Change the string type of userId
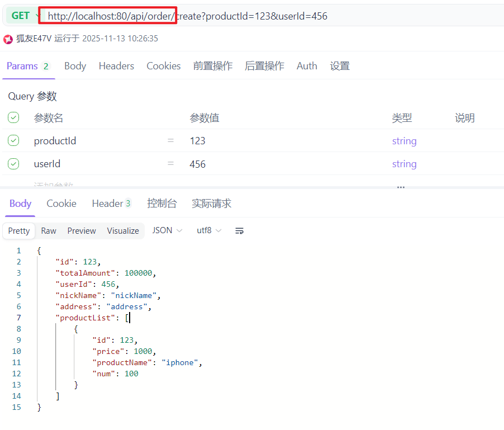The height and width of the screenshot is (430, 504). 405,164
